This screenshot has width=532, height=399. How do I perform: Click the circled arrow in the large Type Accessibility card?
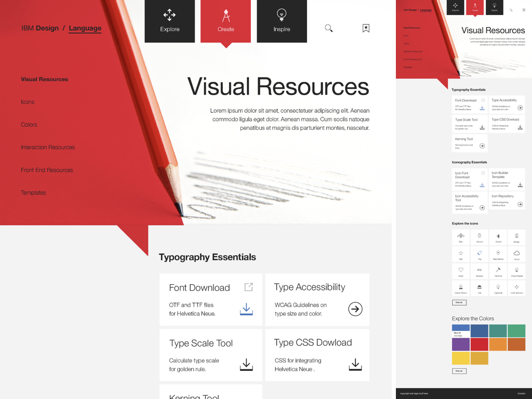click(x=355, y=309)
